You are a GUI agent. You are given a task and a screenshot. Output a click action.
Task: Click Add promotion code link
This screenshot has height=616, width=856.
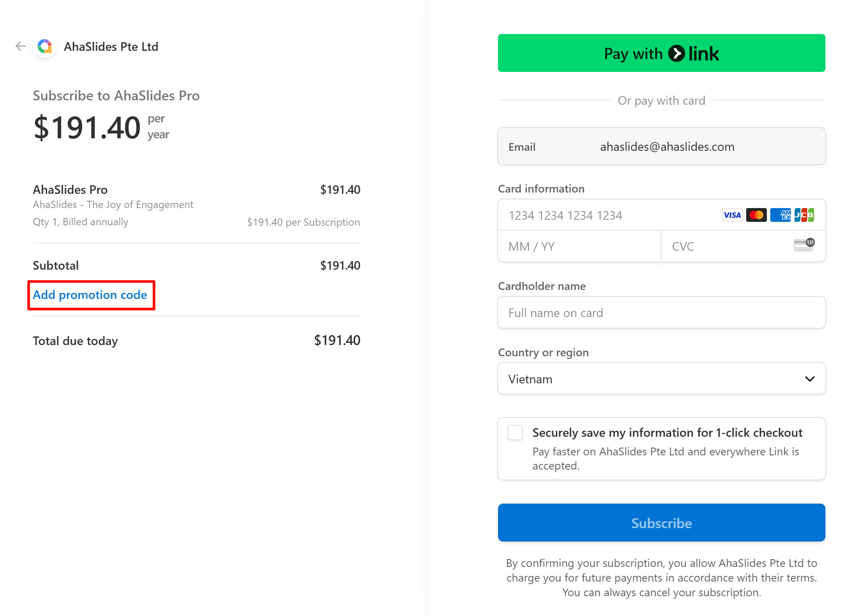90,295
